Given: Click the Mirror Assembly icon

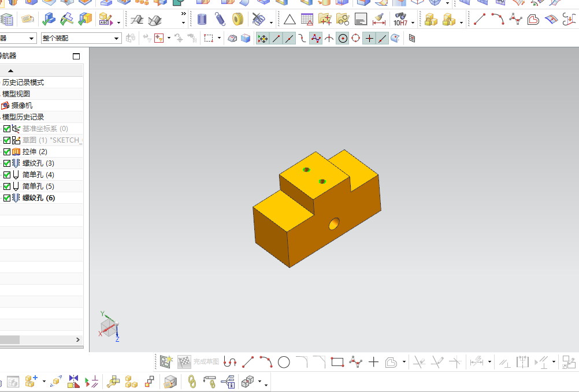Looking at the screenshot, I should point(73,381).
